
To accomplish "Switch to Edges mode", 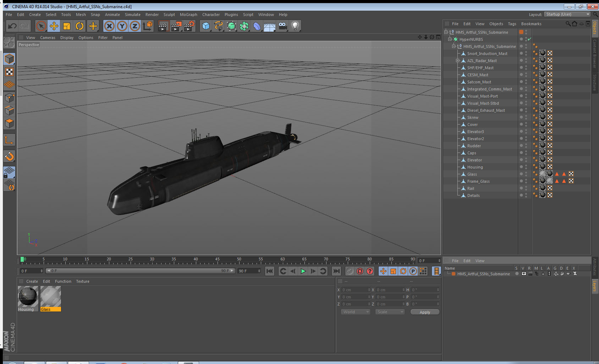I will click(9, 110).
